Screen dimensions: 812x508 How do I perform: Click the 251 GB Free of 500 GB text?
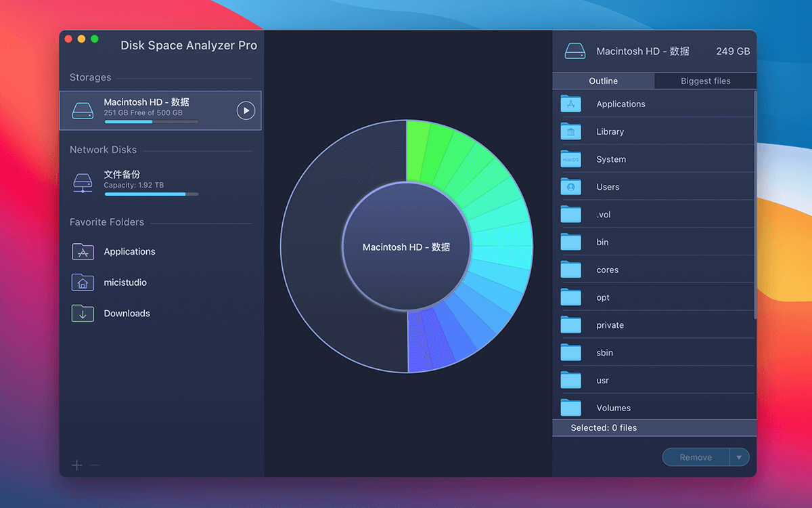pyautogui.click(x=143, y=112)
